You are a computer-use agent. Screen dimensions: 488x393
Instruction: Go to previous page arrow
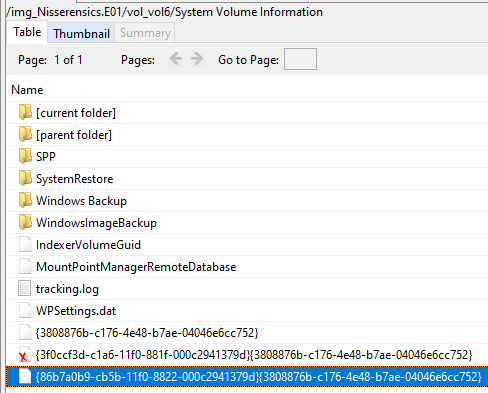click(176, 59)
